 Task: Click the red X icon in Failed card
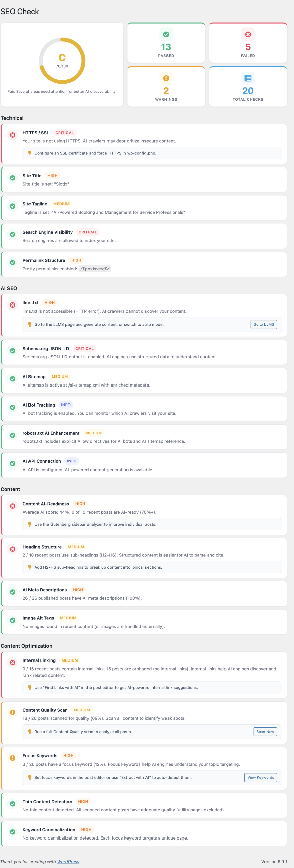(248, 34)
